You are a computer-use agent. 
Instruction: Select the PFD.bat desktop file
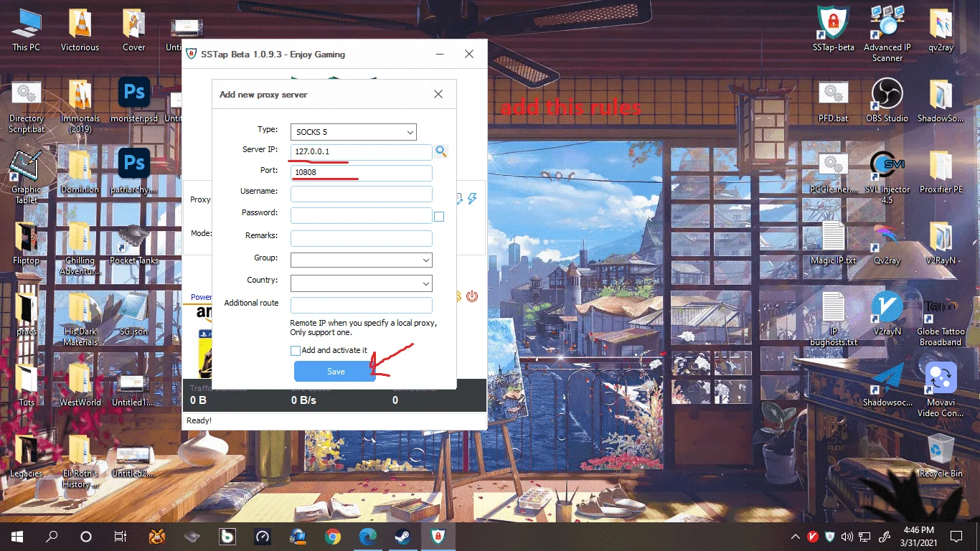tap(833, 100)
